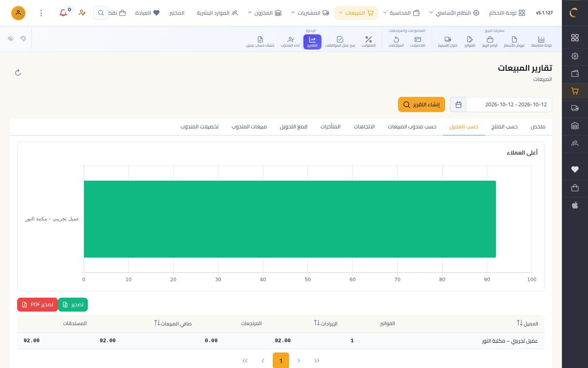Go to pagination page 1

point(281,361)
